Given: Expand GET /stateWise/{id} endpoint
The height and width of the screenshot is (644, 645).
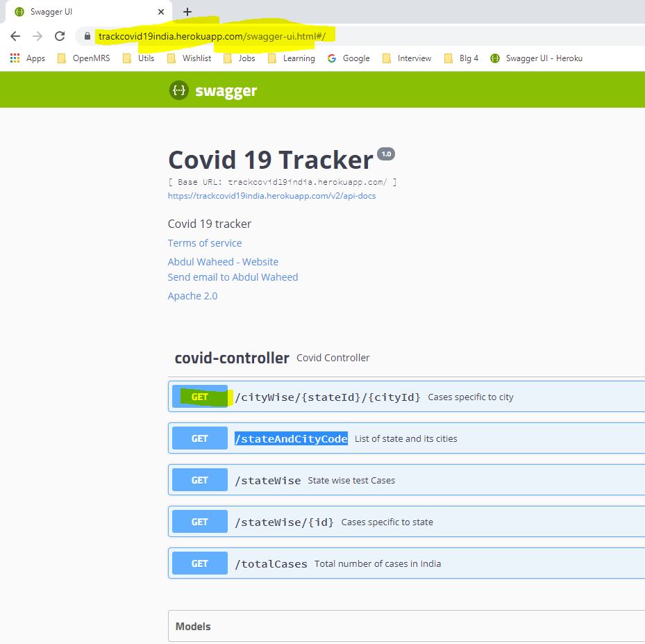Looking at the screenshot, I should tap(406, 521).
